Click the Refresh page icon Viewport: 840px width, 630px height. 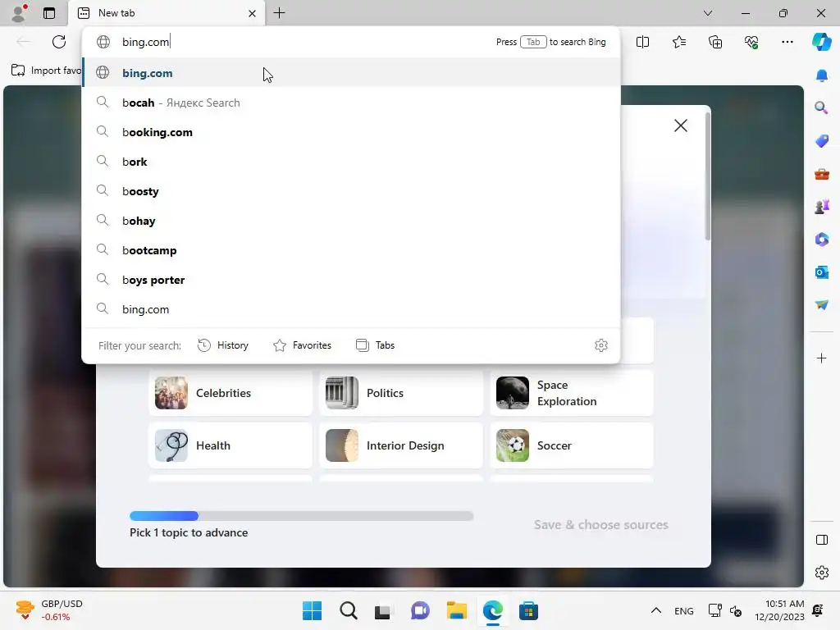click(59, 42)
